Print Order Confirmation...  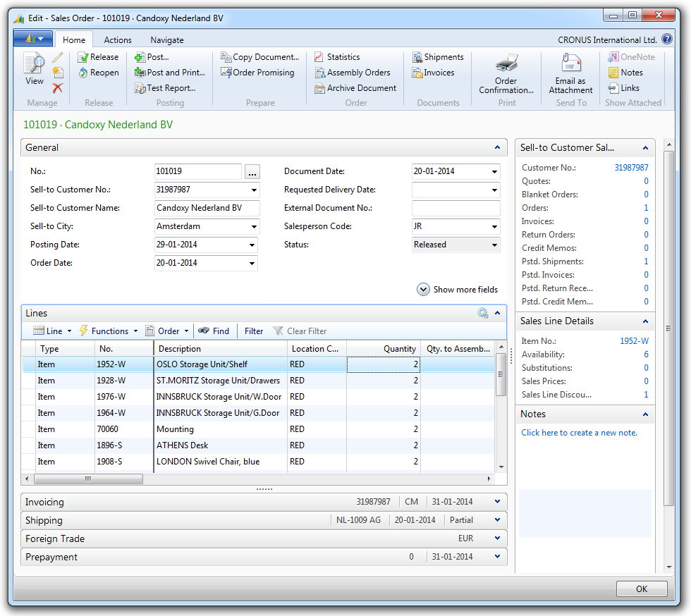(x=506, y=73)
